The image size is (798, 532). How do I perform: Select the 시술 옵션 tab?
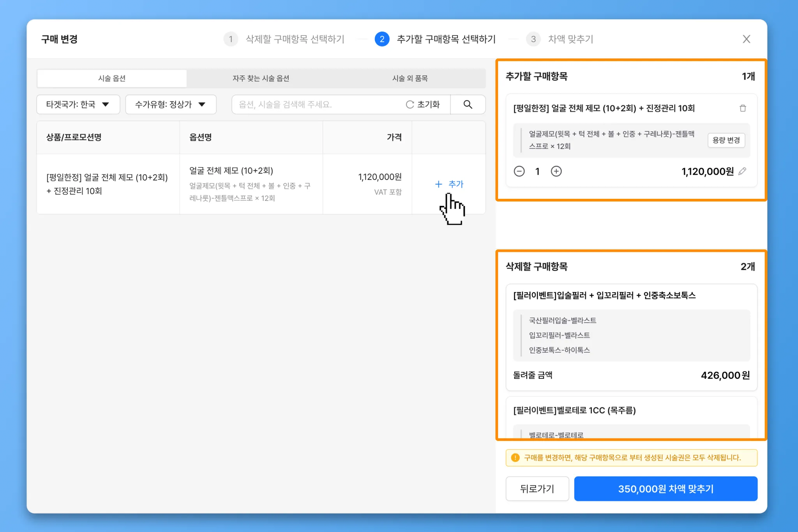[112, 78]
